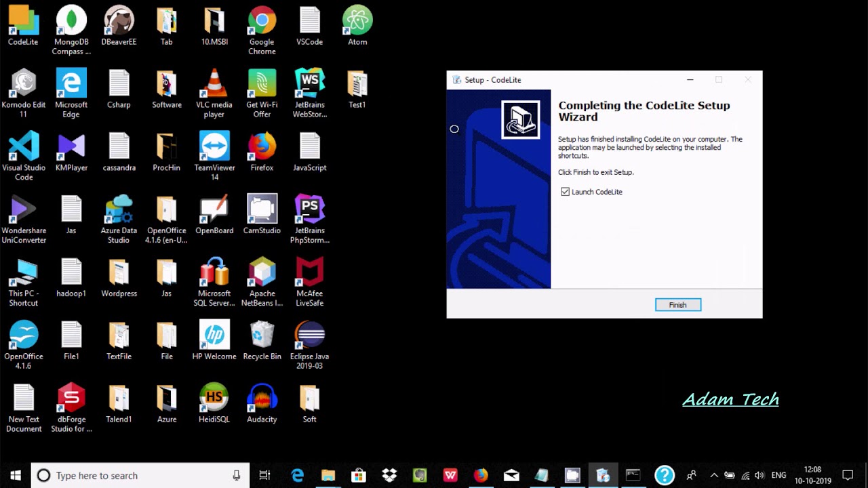Select the Microsoft Edge desktop icon
This screenshot has height=488, width=868.
[x=71, y=94]
